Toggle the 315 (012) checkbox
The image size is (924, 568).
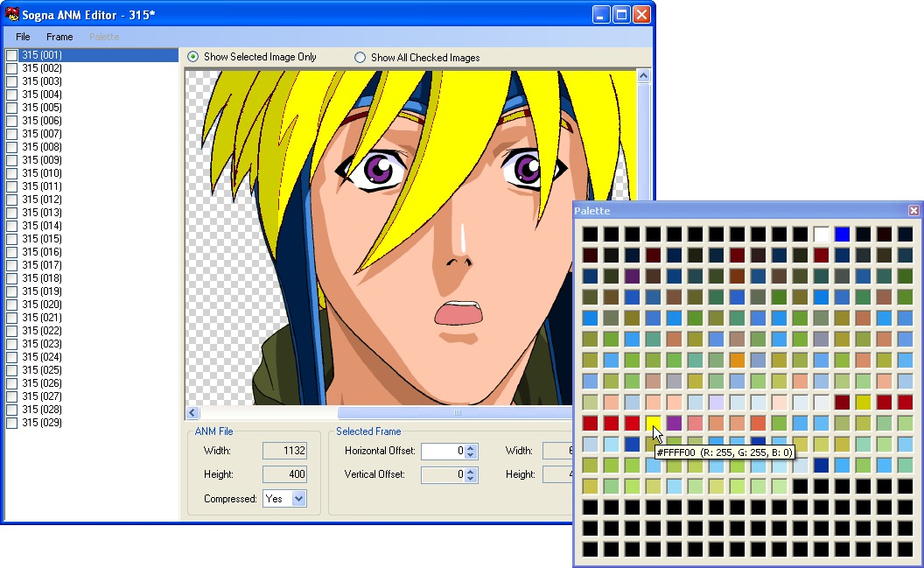pyautogui.click(x=11, y=200)
